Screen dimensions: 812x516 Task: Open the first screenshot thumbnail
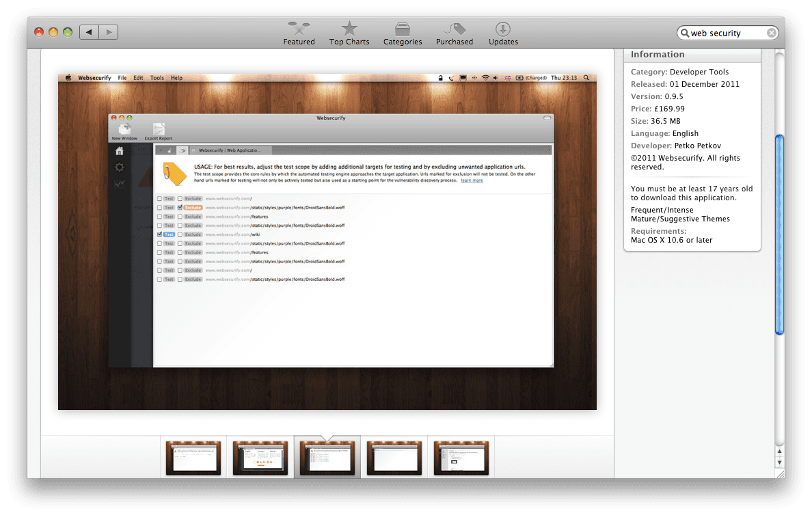pos(193,457)
